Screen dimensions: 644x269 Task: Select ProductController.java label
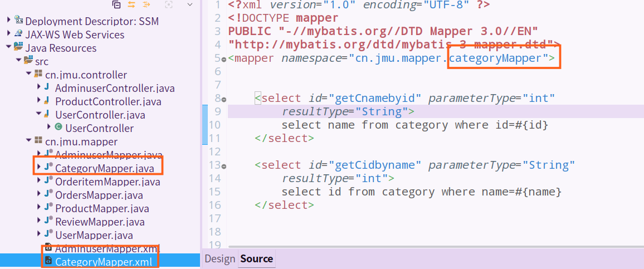point(108,101)
